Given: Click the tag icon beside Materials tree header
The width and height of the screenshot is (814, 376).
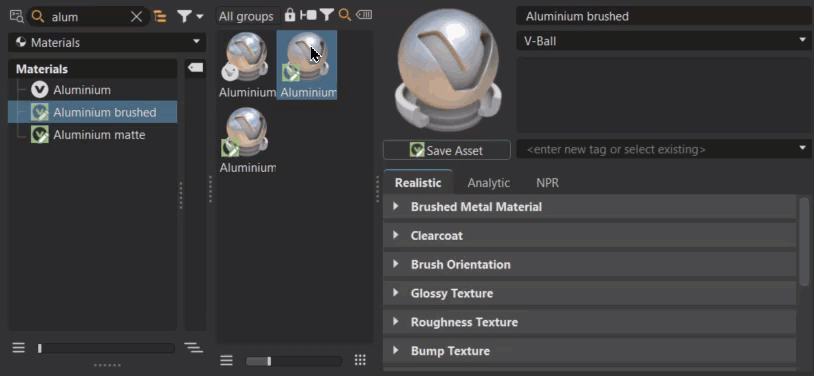Looking at the screenshot, I should pyautogui.click(x=195, y=68).
